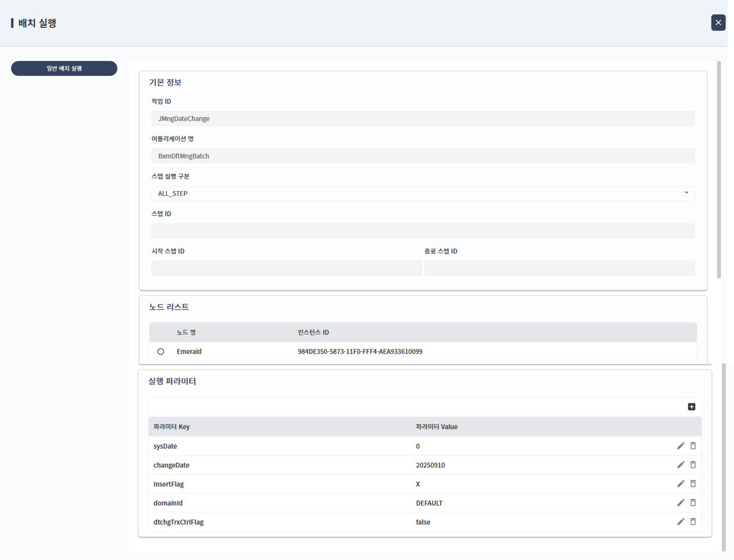Delete the dtchgTrxCtrlFlag parameter row
This screenshot has height=560, width=734.
pyautogui.click(x=693, y=522)
